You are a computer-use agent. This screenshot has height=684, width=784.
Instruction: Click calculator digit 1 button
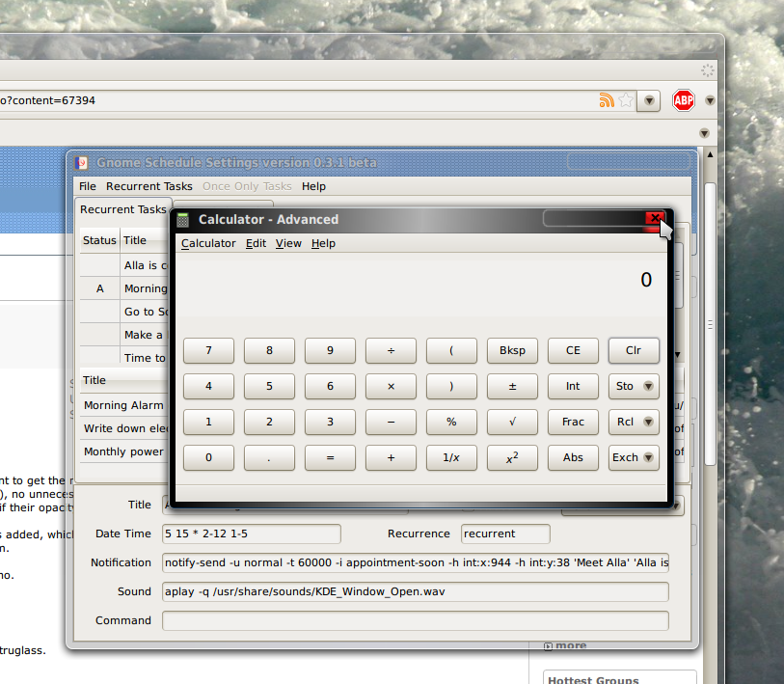click(208, 422)
